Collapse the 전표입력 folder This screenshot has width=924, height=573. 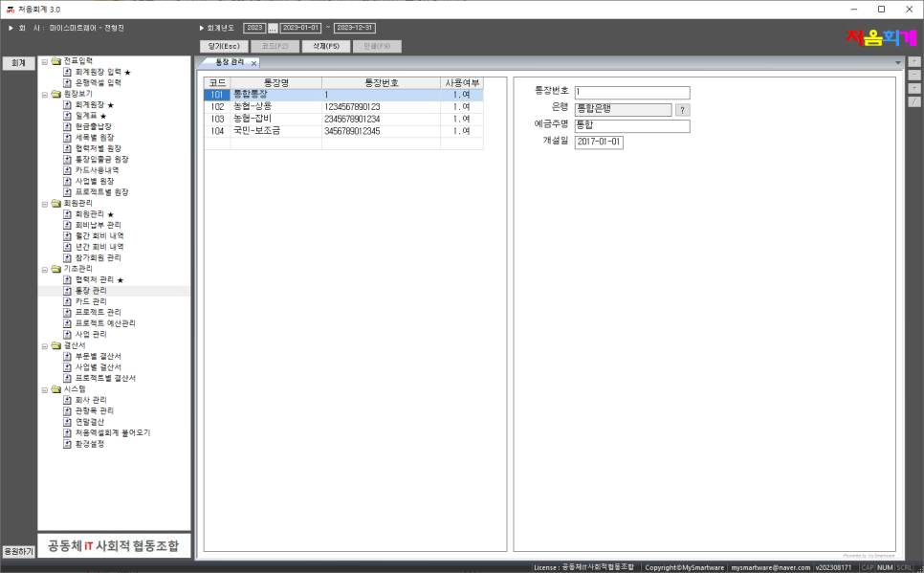point(45,61)
